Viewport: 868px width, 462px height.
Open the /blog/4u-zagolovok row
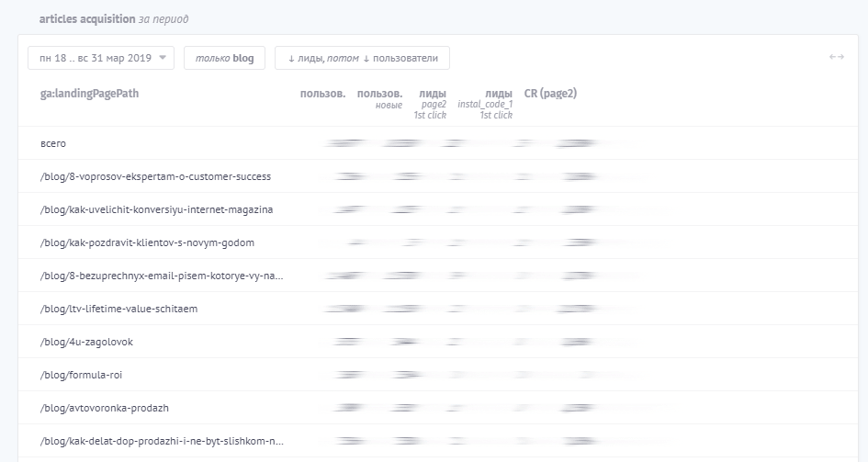click(x=86, y=342)
